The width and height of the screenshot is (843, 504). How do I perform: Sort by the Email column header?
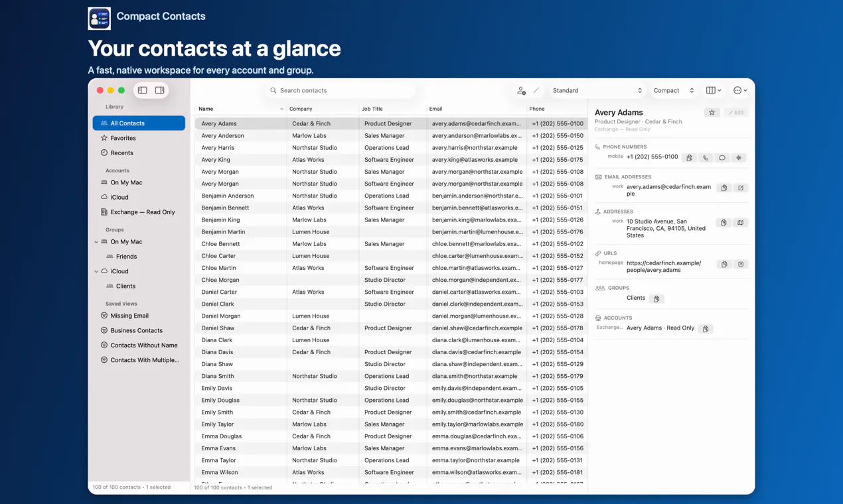476,109
